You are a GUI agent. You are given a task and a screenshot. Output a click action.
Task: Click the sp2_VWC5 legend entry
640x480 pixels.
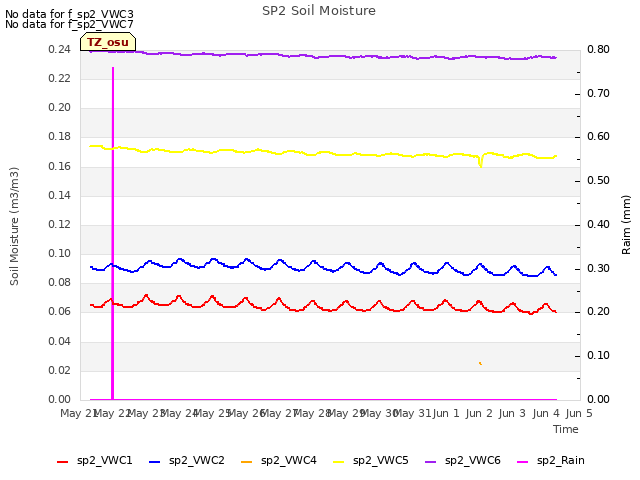coord(371,461)
